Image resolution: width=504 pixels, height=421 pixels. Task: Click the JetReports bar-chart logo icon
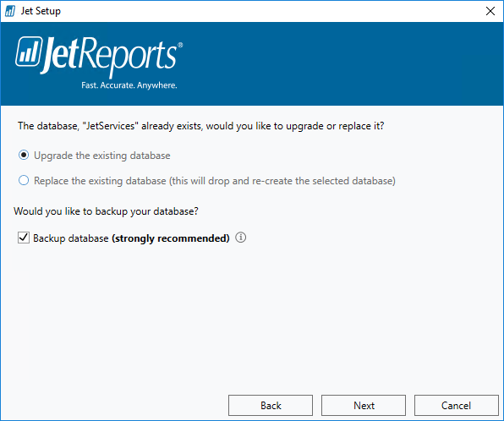29,52
